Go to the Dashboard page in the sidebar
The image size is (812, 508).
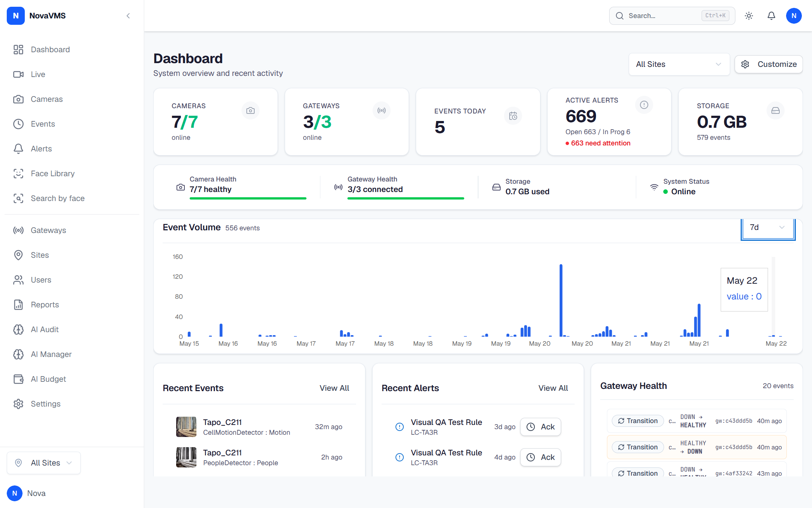click(x=72, y=50)
